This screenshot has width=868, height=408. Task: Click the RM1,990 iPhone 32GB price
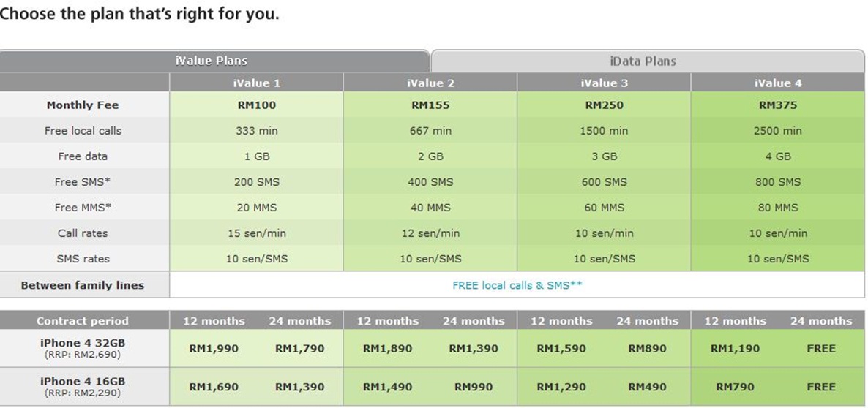(x=214, y=349)
